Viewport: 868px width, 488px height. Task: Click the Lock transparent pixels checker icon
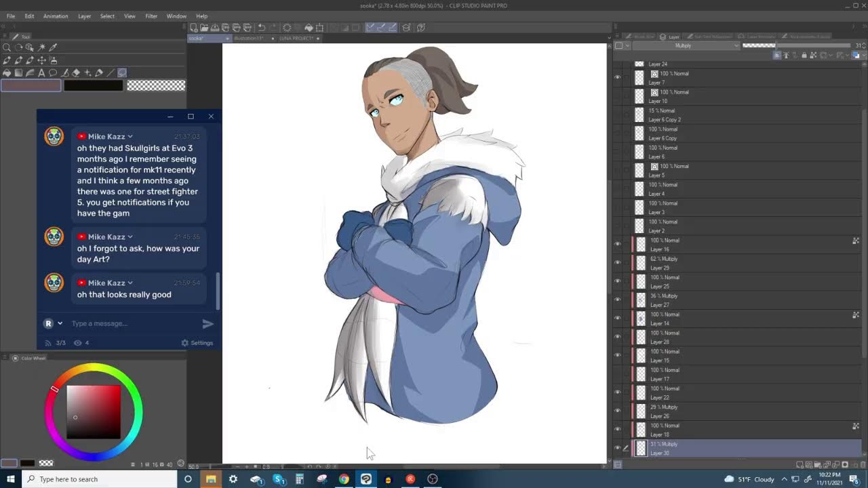coord(812,55)
